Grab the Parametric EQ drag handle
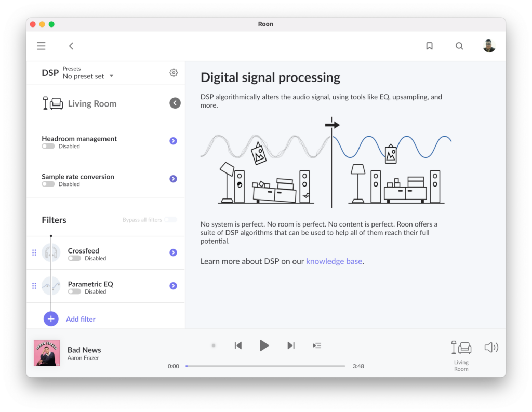 [34, 286]
